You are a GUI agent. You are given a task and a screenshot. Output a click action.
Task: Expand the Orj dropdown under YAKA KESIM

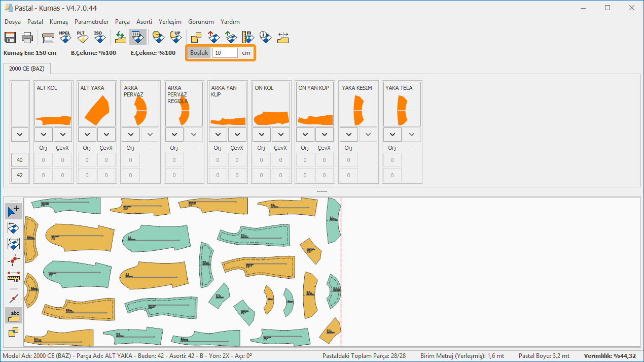click(348, 135)
